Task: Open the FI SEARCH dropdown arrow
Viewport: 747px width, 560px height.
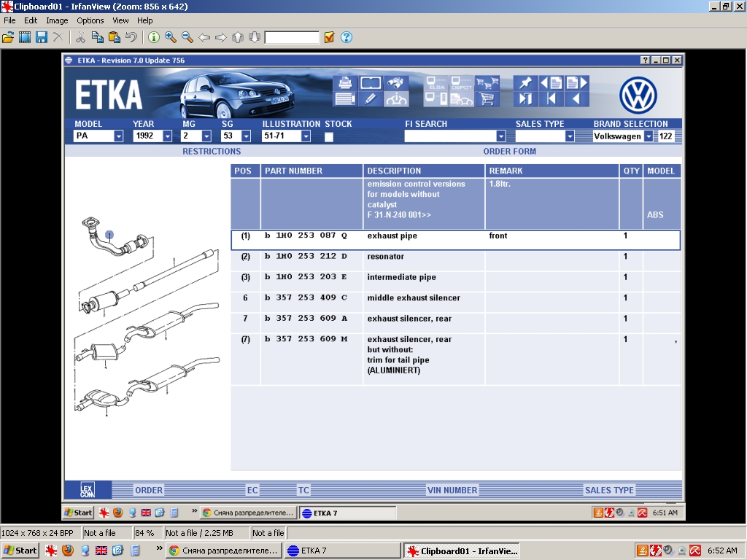Action: click(x=500, y=136)
